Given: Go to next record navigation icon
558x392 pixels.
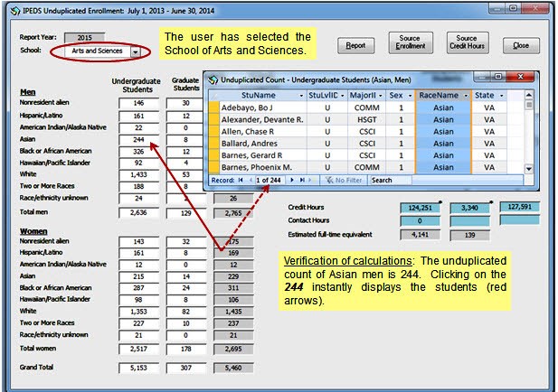Looking at the screenshot, I should click(292, 180).
